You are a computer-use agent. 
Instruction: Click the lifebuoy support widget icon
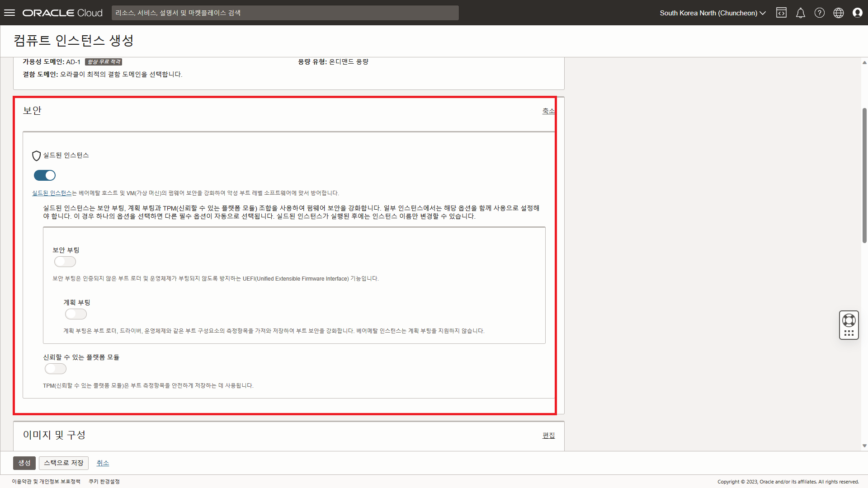(x=849, y=320)
